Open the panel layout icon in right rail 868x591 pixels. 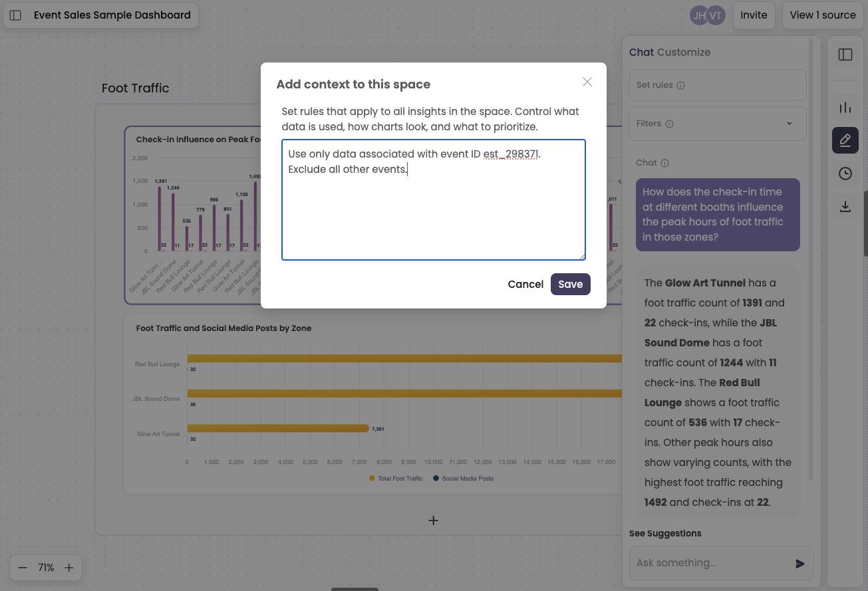[845, 55]
